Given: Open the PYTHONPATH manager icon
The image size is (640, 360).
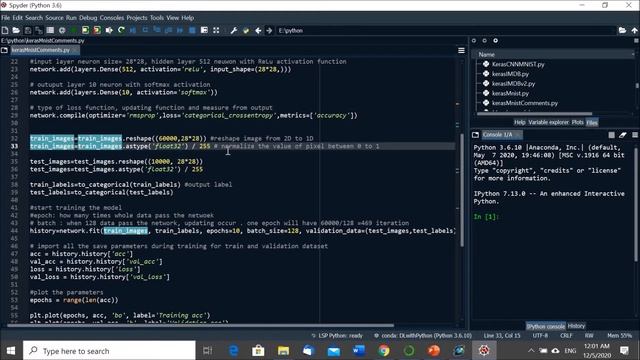Looking at the screenshot, I should point(246,30).
